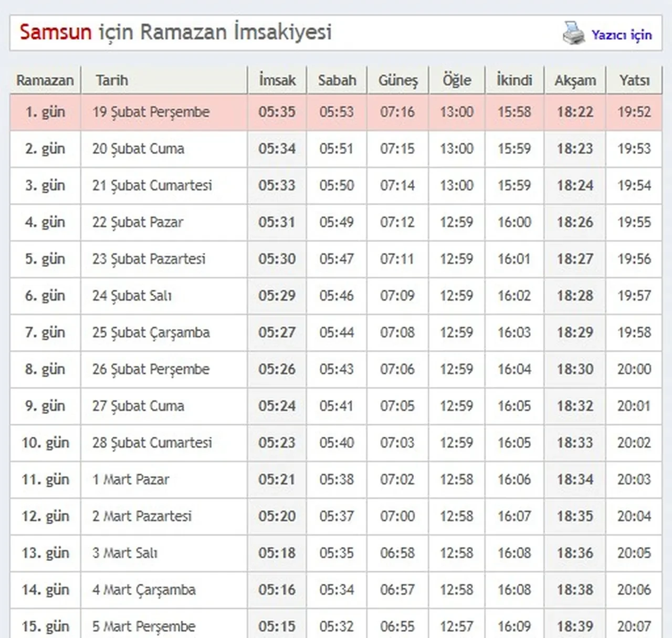Click the Akşam column header
This screenshot has width=672, height=638.
tap(575, 80)
